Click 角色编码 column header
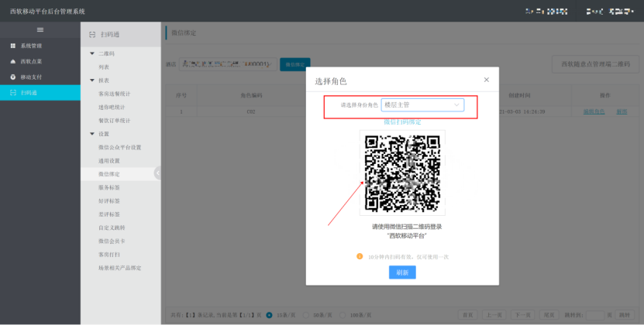644x325 pixels. click(x=251, y=95)
